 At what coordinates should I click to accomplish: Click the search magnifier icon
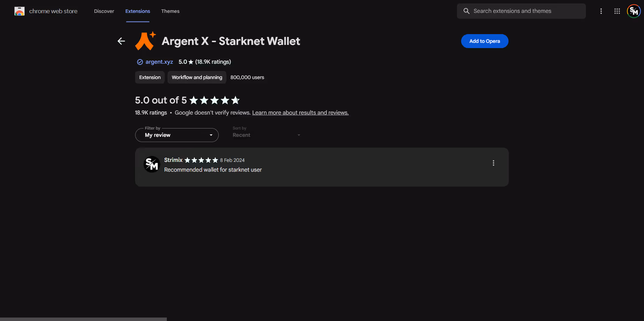tap(467, 11)
